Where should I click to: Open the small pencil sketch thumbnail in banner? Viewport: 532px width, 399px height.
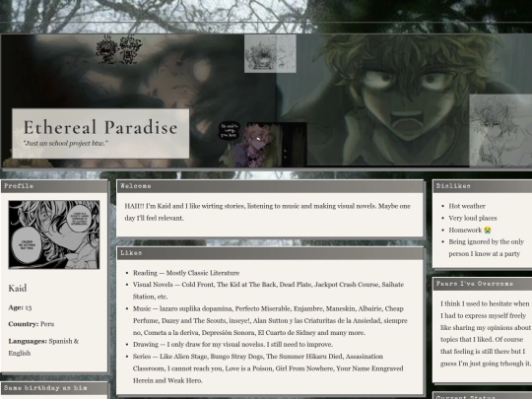click(x=270, y=53)
